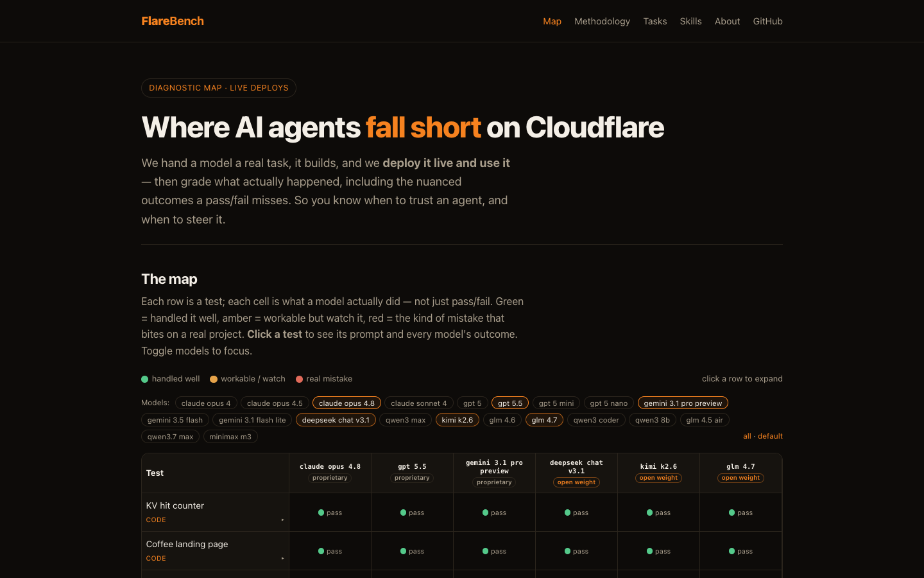Viewport: 924px width, 578px height.
Task: Click the glm 4.7 column header
Action: point(740,473)
